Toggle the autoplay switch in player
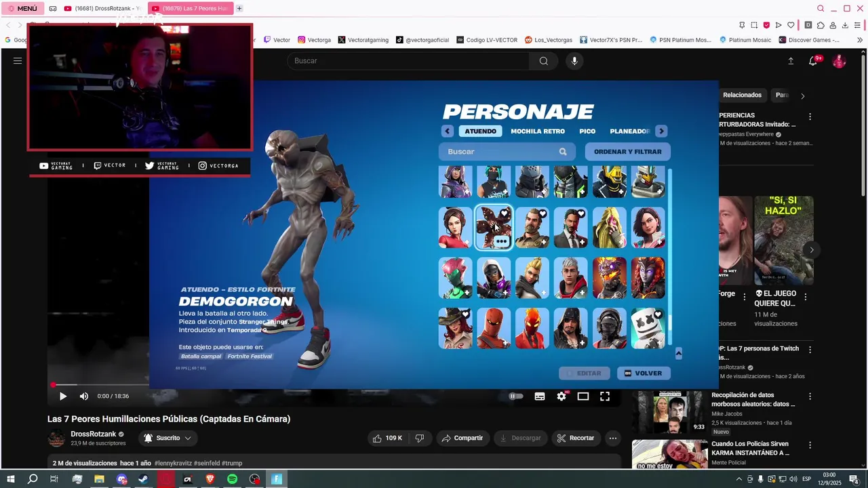 point(516,396)
